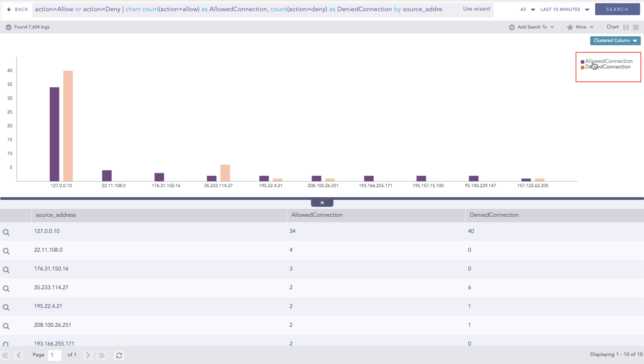This screenshot has width=644, height=364.
Task: Open the Clustered Column chart type dropdown
Action: pos(615,41)
